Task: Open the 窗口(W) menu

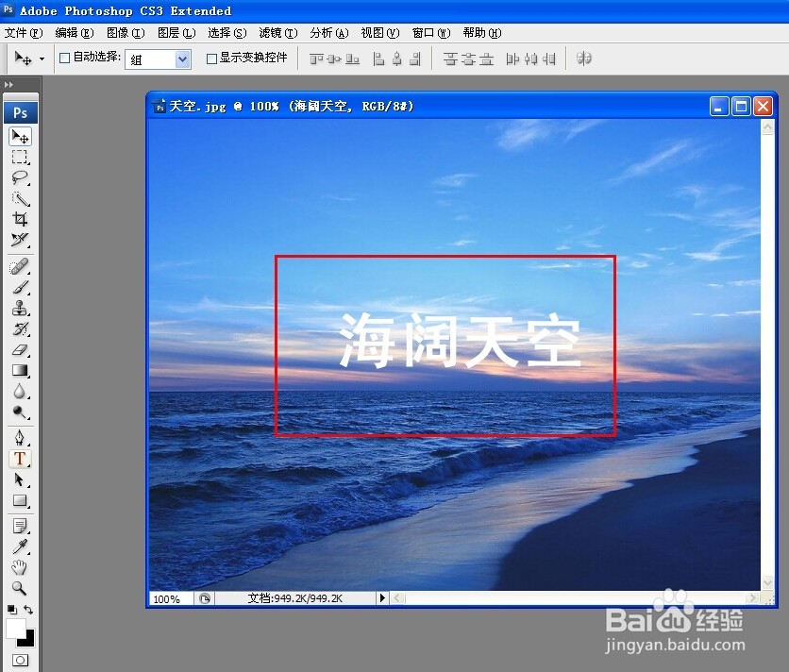Action: pyautogui.click(x=431, y=33)
